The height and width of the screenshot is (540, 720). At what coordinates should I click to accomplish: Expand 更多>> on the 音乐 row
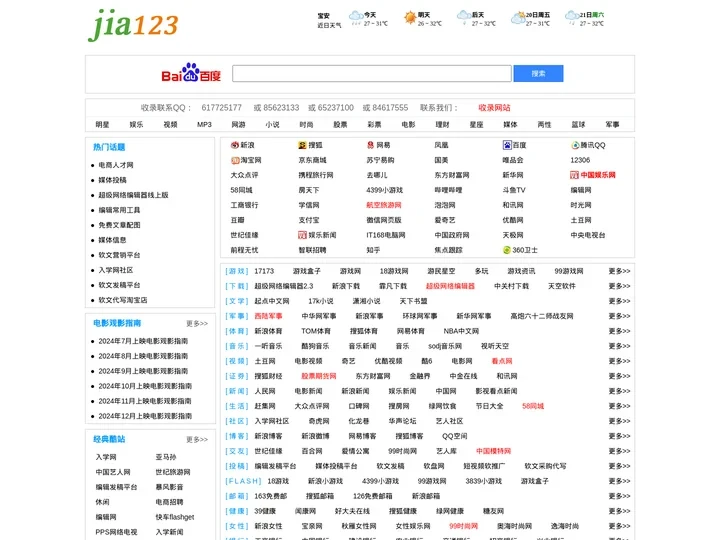point(619,346)
